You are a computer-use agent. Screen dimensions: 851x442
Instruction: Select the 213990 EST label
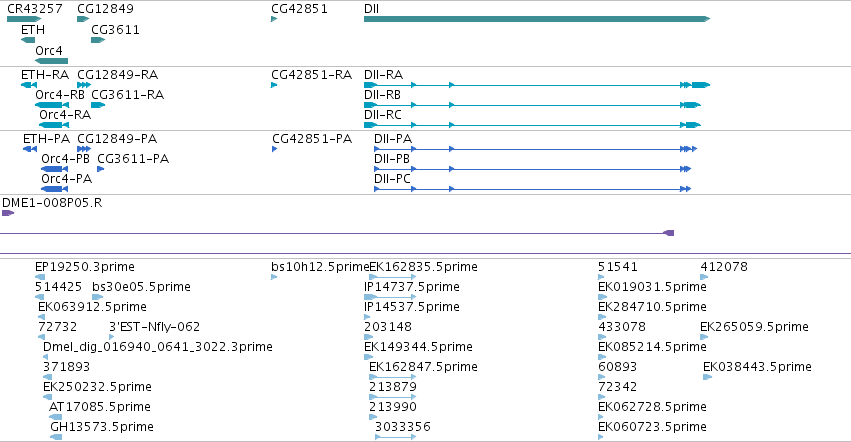click(x=393, y=407)
